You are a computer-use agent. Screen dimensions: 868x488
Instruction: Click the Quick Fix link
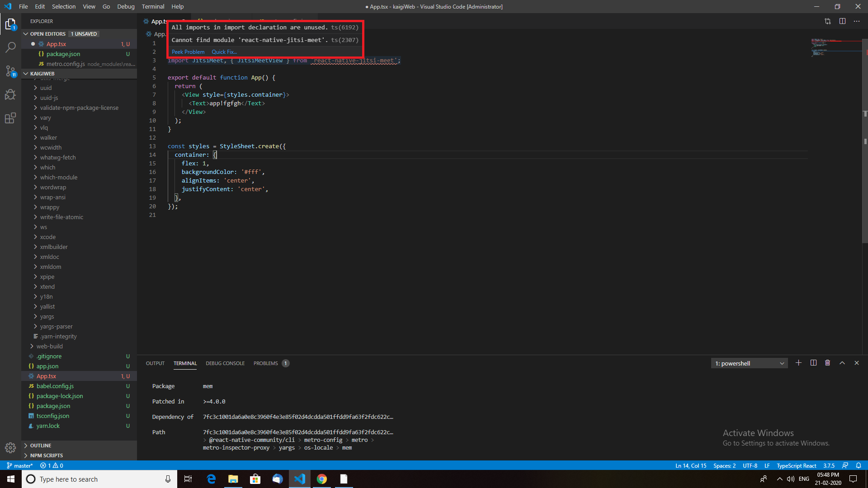[224, 52]
